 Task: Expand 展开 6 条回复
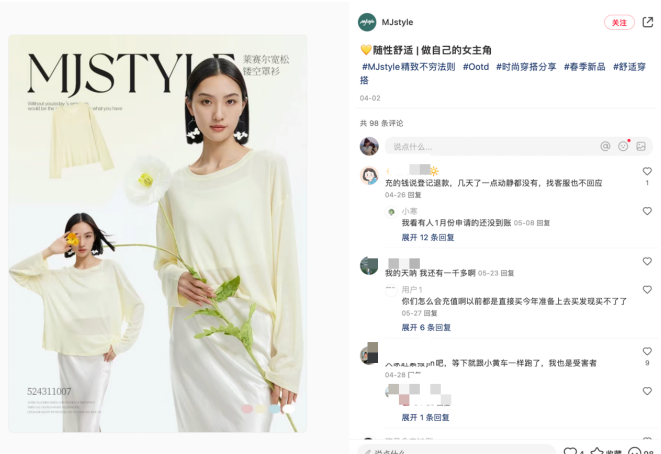point(426,328)
